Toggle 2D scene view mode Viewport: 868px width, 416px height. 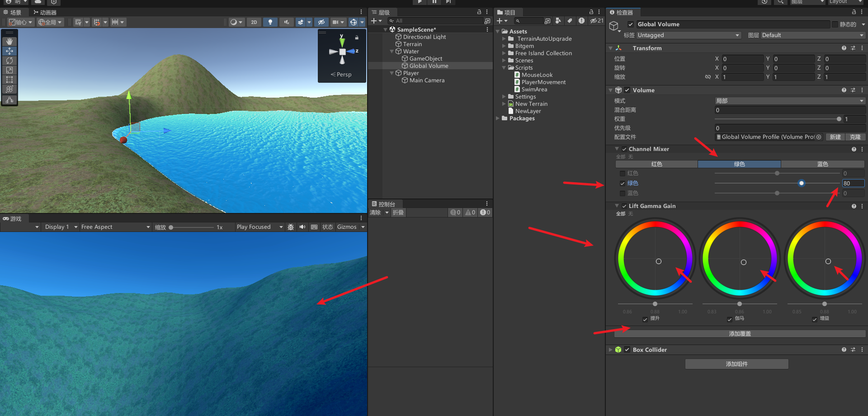[254, 22]
